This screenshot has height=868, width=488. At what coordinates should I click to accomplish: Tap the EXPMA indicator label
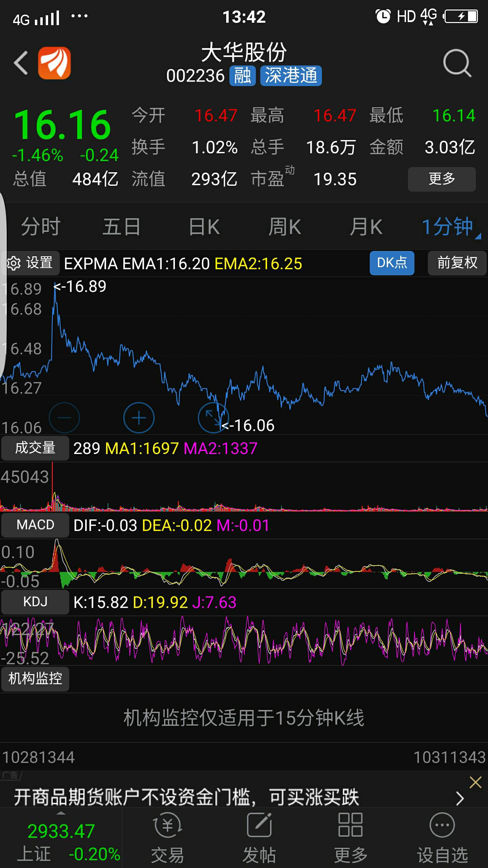(x=91, y=263)
